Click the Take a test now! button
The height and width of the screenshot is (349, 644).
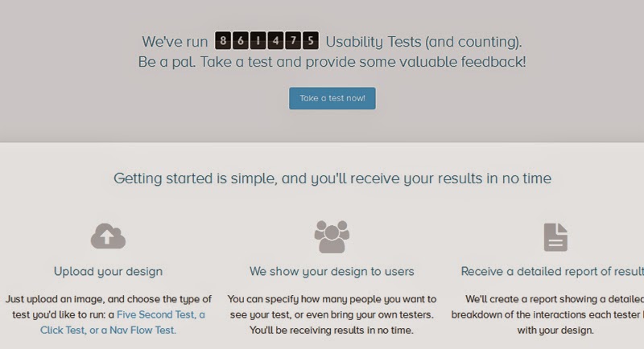332,98
